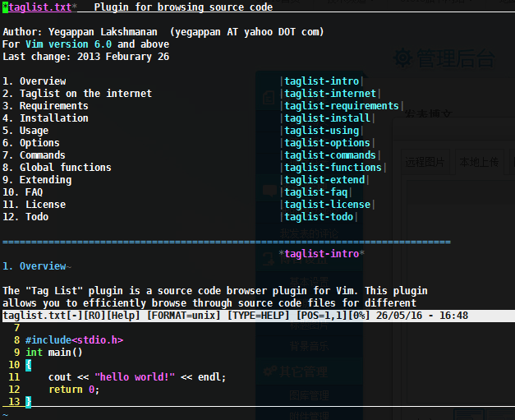Image resolution: width=515 pixels, height=420 pixels.
Task: Click the pink *taglist-intro* tag anchor
Action: pos(321,254)
